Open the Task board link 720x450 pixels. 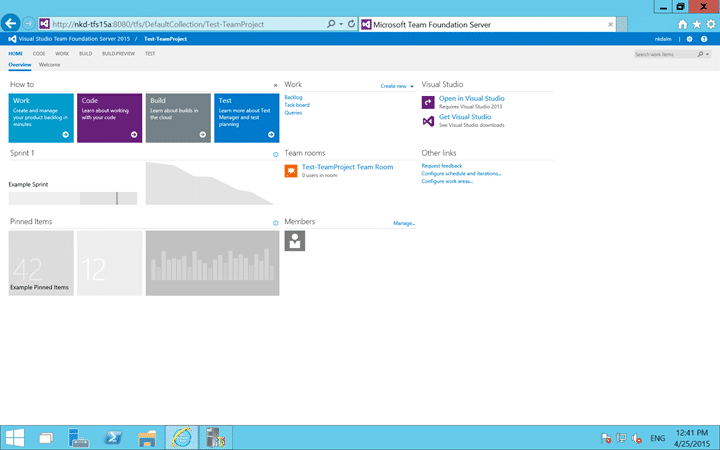click(297, 105)
